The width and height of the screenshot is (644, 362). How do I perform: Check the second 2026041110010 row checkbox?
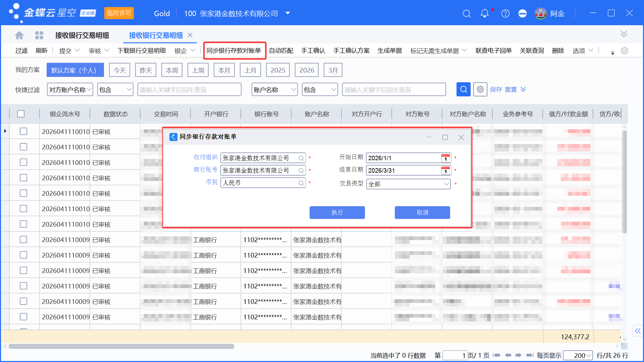coord(23,147)
